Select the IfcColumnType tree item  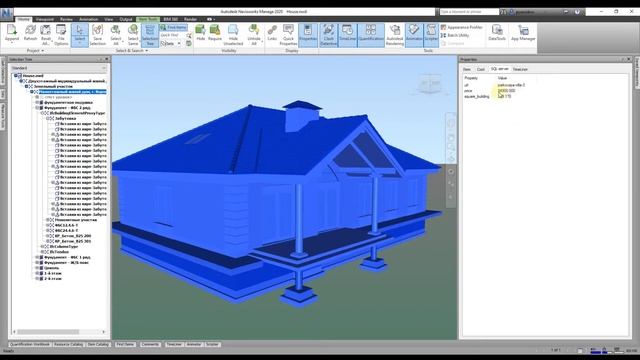pos(64,247)
